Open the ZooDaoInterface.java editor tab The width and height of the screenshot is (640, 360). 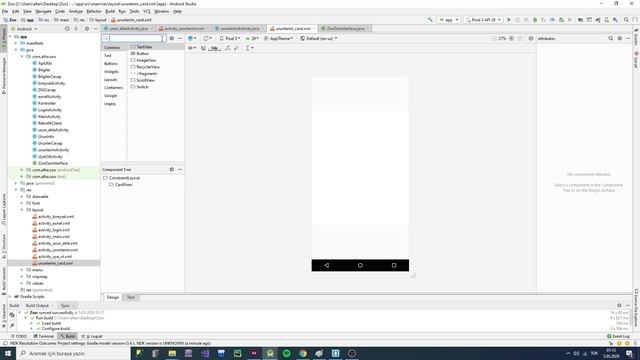click(345, 29)
